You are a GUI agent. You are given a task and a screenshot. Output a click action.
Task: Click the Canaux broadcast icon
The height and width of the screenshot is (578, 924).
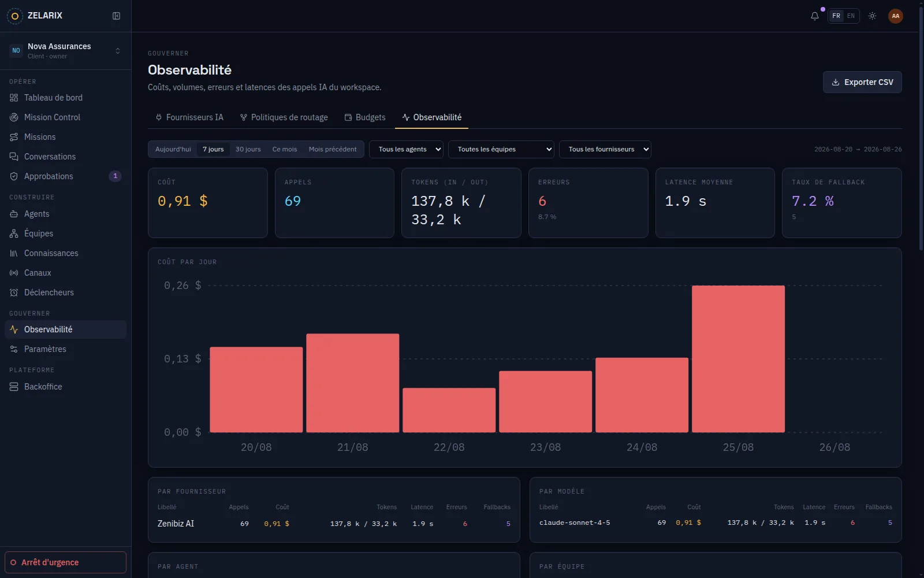(x=14, y=273)
